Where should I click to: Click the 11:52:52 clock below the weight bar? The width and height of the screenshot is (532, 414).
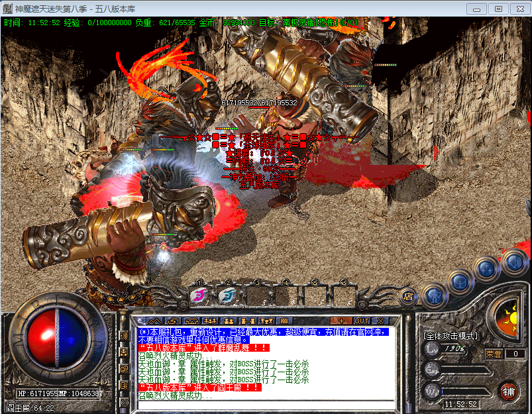point(460,404)
